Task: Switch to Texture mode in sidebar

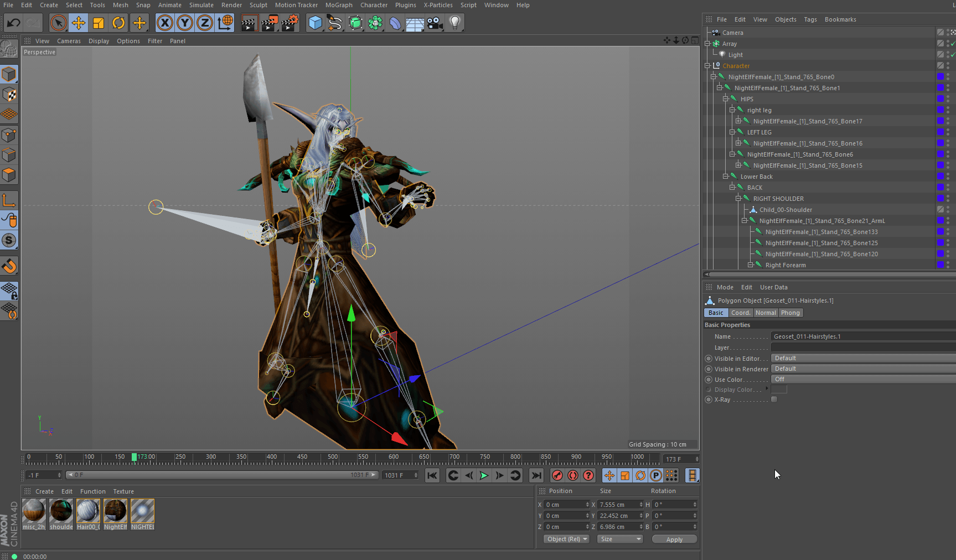Action: pos(9,95)
